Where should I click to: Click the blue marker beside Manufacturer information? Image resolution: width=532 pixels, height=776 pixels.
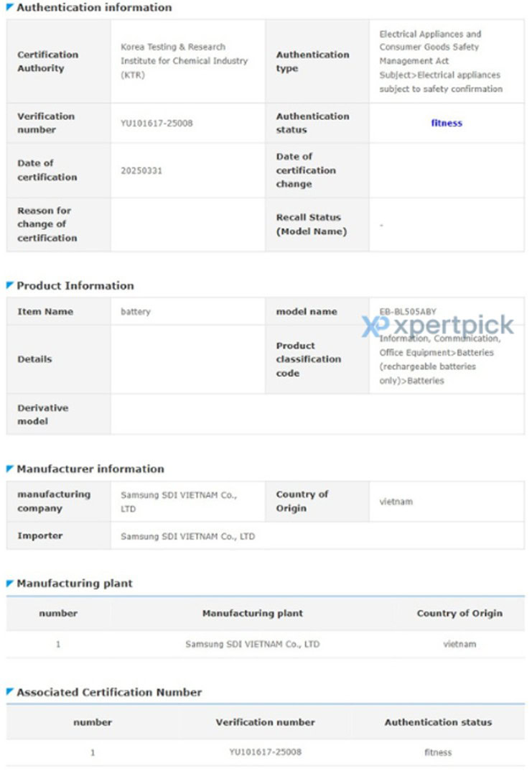pos(10,468)
